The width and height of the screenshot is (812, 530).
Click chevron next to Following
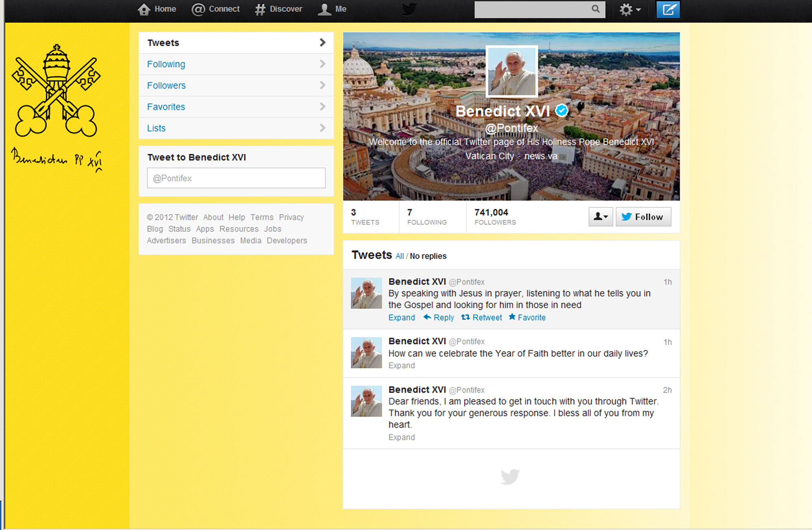coord(322,64)
